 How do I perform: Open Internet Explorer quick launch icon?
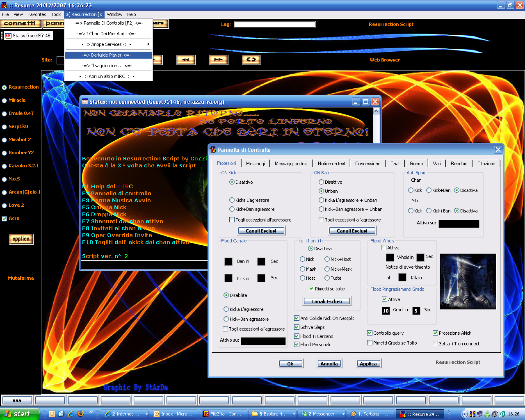[x=71, y=414]
